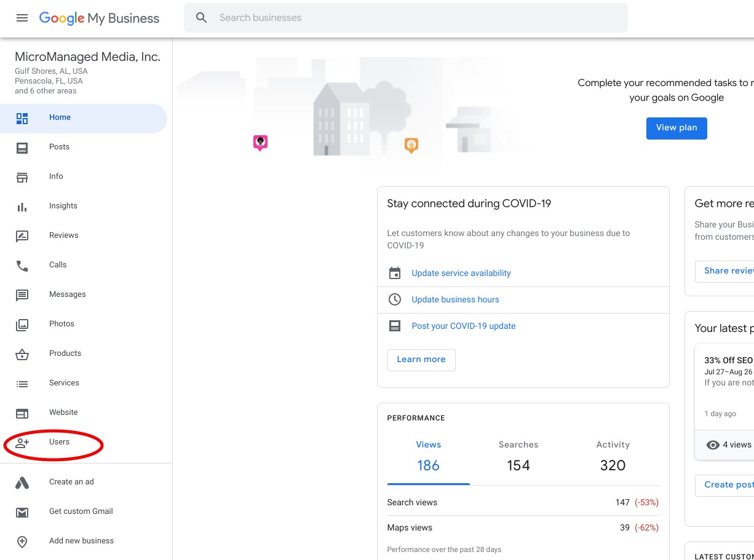This screenshot has width=754, height=560.
Task: Click the Reviews icon in sidebar
Action: 22,237
